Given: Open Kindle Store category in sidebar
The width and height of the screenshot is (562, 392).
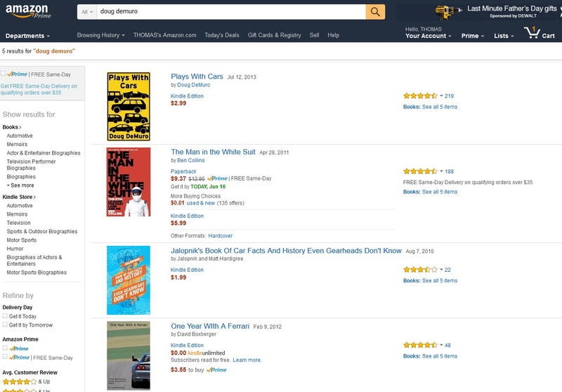Looking at the screenshot, I should (19, 197).
